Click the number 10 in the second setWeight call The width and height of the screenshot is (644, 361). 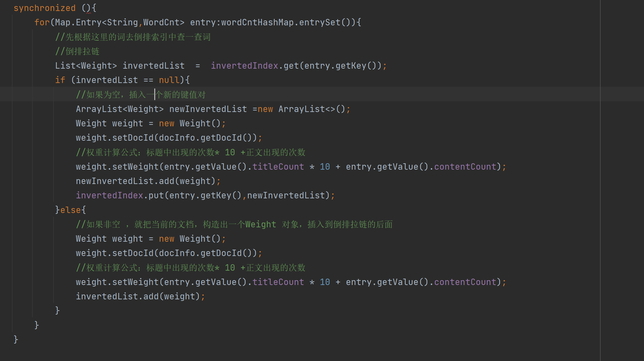(325, 282)
